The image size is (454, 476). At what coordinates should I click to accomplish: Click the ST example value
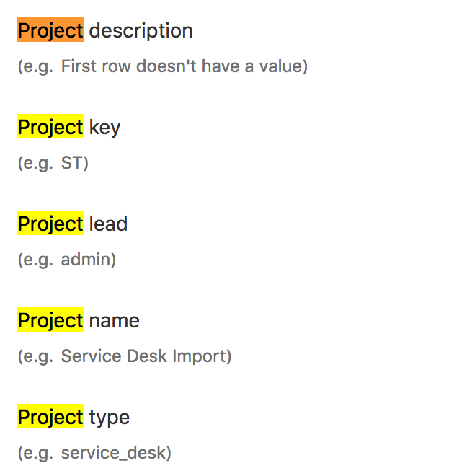click(72, 164)
